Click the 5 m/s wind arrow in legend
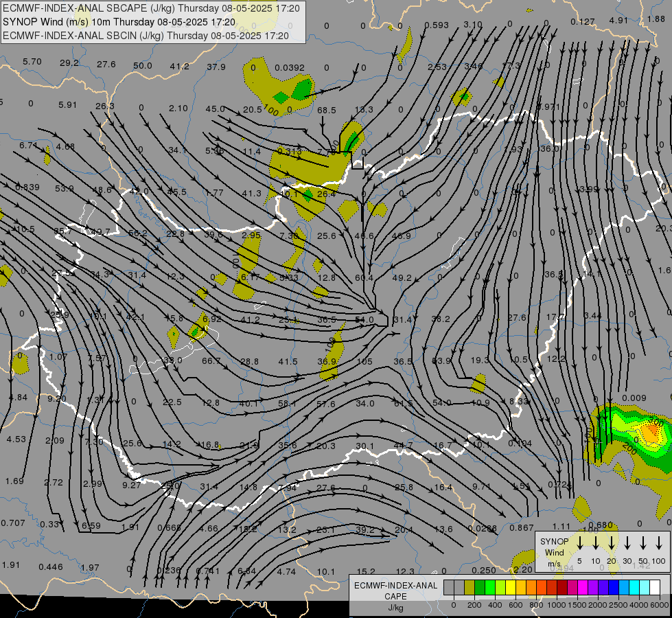 pyautogui.click(x=579, y=542)
